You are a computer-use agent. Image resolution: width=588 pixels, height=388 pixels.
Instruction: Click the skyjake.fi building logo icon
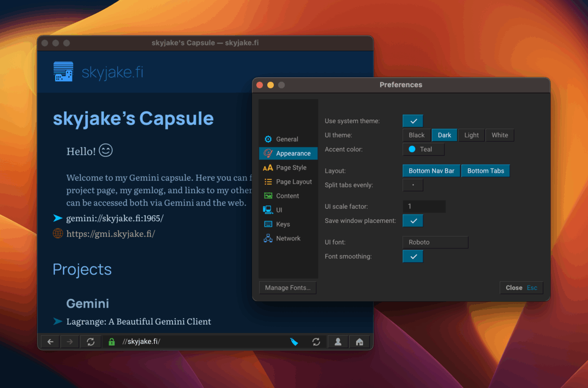63,71
